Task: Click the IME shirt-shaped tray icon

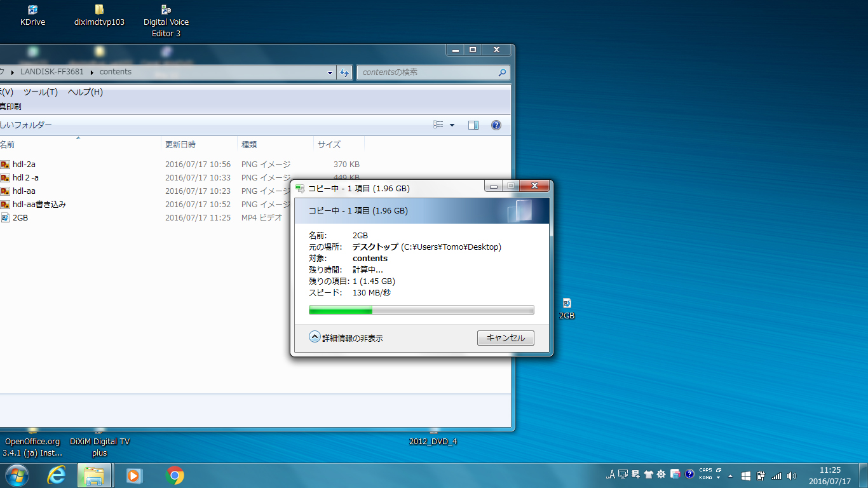Action: (648, 474)
